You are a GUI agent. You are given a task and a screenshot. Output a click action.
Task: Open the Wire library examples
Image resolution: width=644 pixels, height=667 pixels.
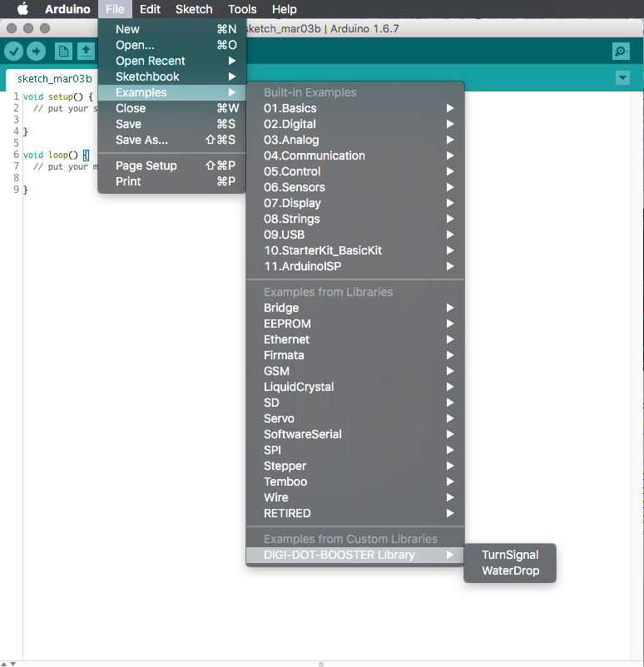click(355, 497)
